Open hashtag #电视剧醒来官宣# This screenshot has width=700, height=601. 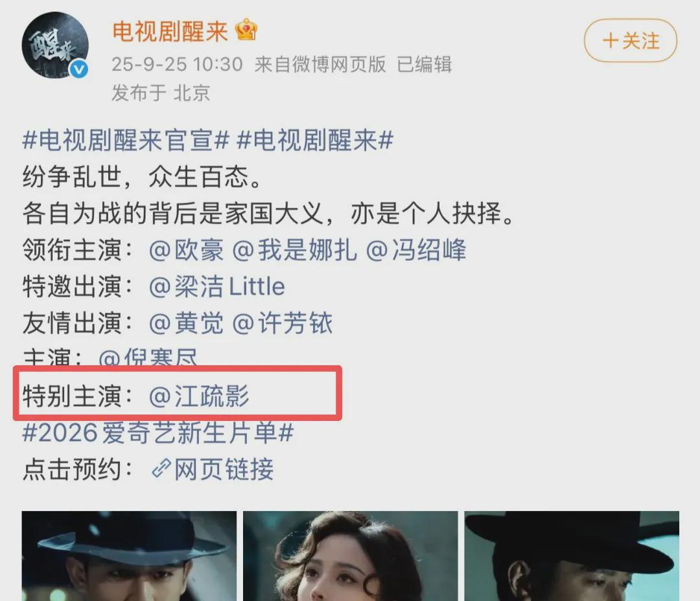pyautogui.click(x=126, y=140)
